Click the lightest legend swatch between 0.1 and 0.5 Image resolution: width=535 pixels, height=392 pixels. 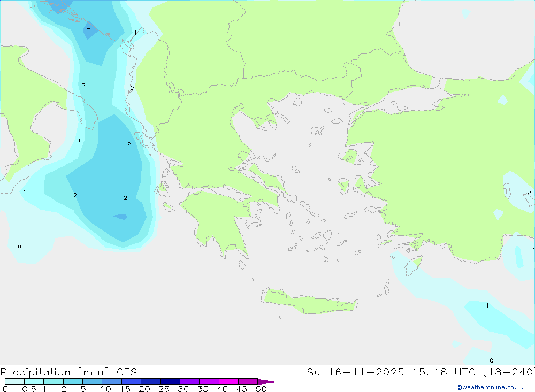[x=14, y=381]
